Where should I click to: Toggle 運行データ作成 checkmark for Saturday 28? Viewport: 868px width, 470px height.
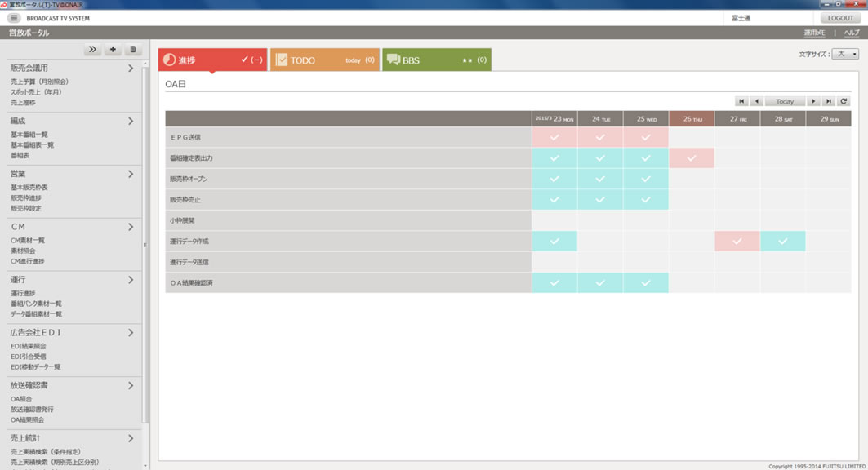click(782, 242)
